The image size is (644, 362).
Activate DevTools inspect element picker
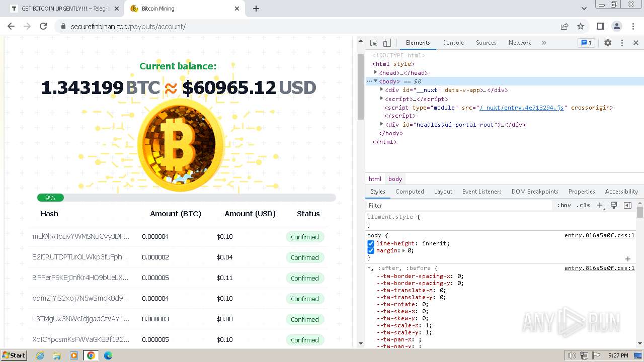pyautogui.click(x=373, y=43)
